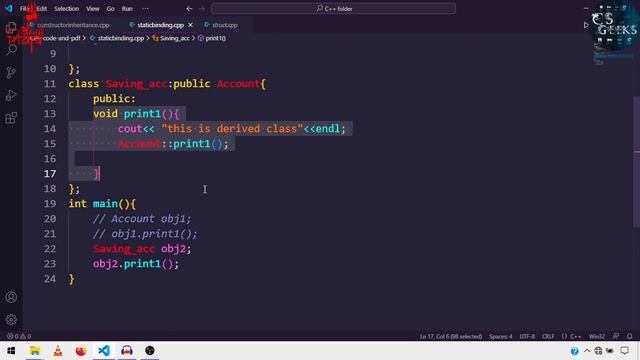
Task: Show errors and warnings count
Action: click(x=19, y=336)
